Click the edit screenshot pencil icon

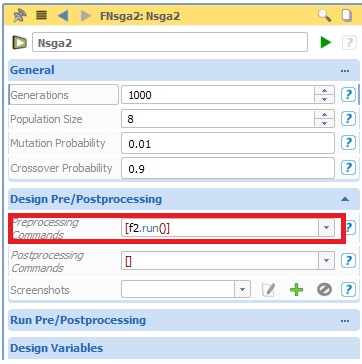tap(268, 290)
